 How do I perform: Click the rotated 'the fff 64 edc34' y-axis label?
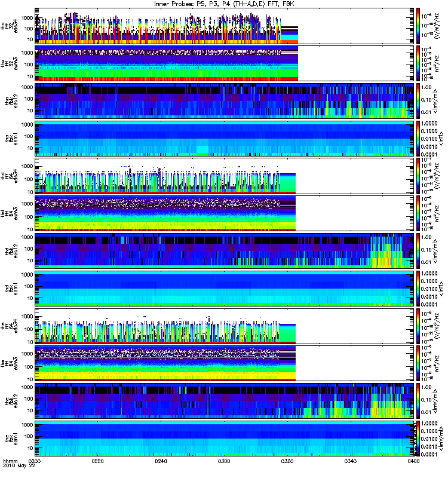click(x=9, y=326)
